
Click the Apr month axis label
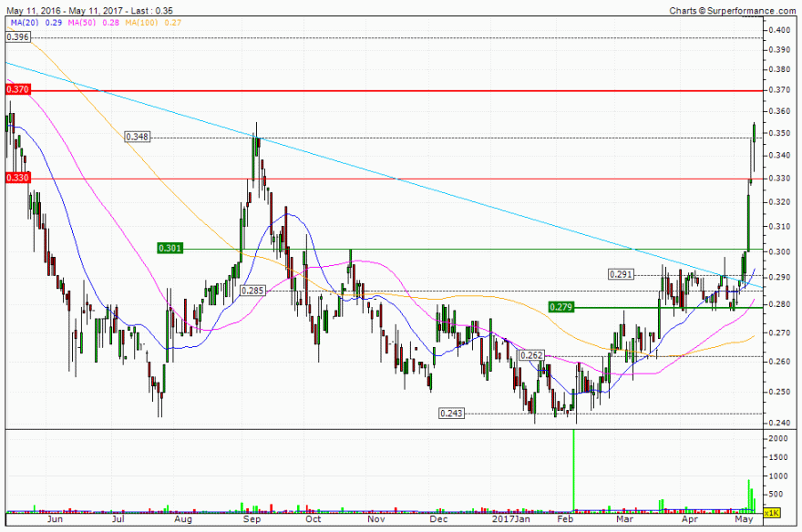[x=690, y=519]
